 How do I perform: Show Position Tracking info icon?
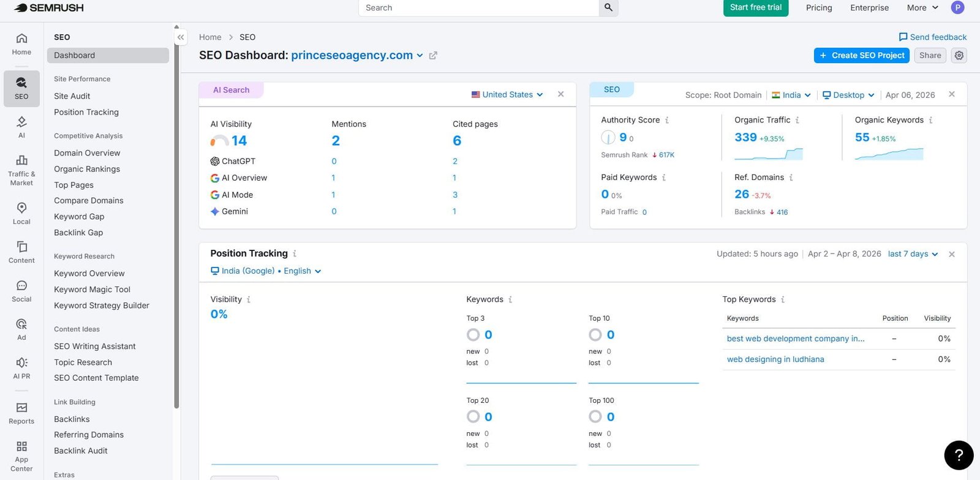point(295,253)
